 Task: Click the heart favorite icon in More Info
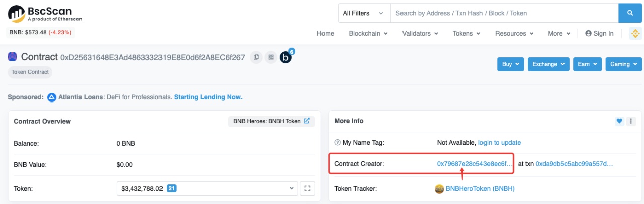tap(619, 121)
